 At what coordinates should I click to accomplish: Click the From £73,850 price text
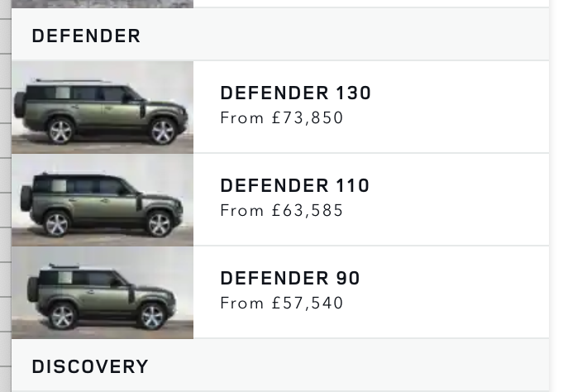pyautogui.click(x=282, y=118)
